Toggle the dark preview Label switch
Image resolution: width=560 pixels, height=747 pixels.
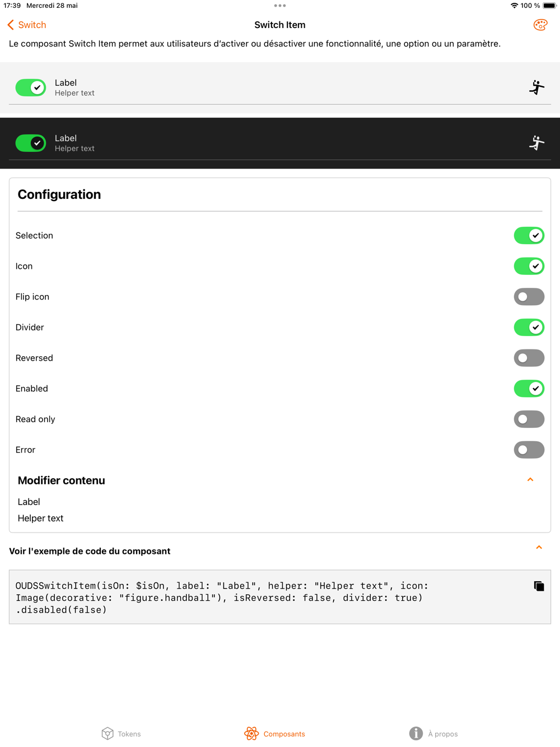click(x=31, y=143)
